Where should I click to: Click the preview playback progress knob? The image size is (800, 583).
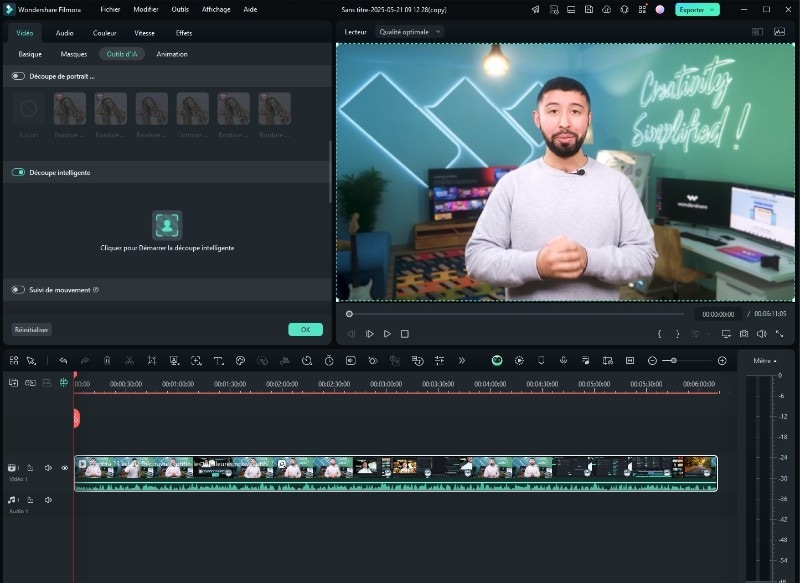pyautogui.click(x=349, y=314)
